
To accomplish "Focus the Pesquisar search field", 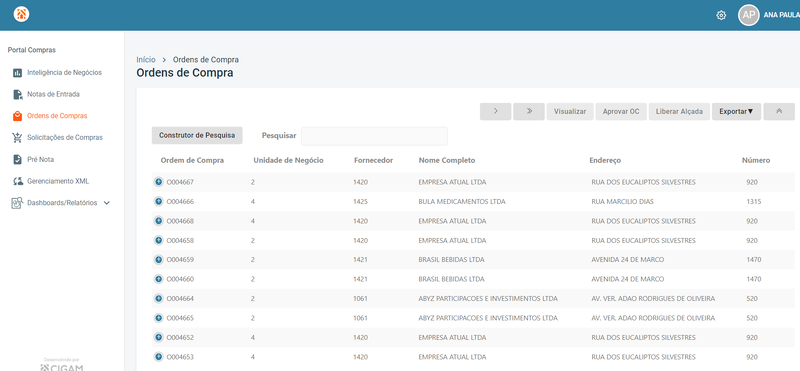I will pos(374,136).
